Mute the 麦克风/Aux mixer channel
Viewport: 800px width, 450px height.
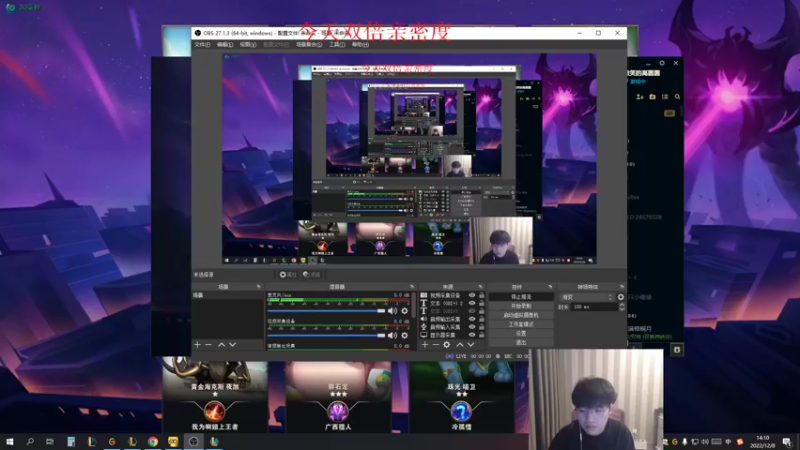392,311
